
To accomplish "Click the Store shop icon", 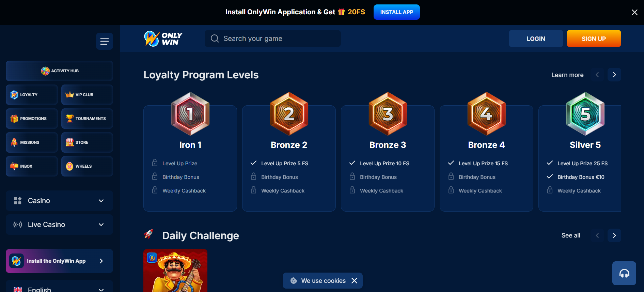I will pyautogui.click(x=69, y=142).
